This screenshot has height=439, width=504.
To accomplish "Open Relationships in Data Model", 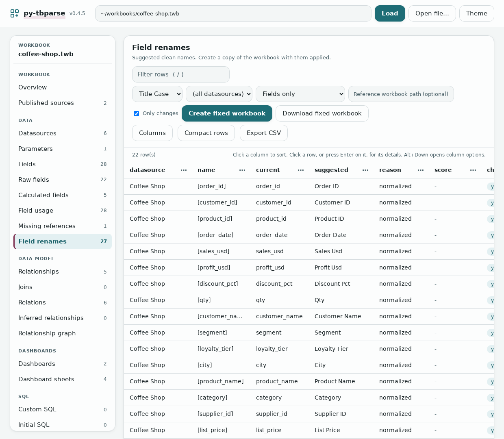I will coord(63,272).
